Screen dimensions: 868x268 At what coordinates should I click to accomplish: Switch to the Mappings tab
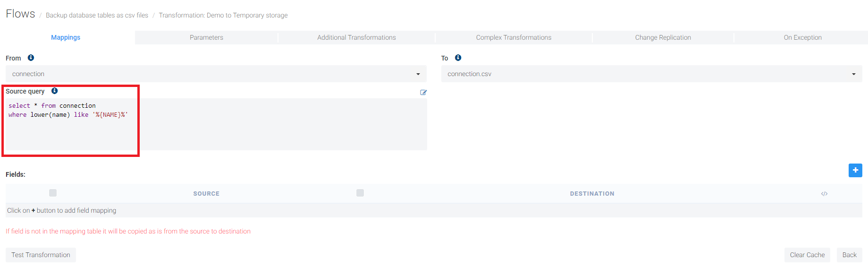pyautogui.click(x=66, y=37)
